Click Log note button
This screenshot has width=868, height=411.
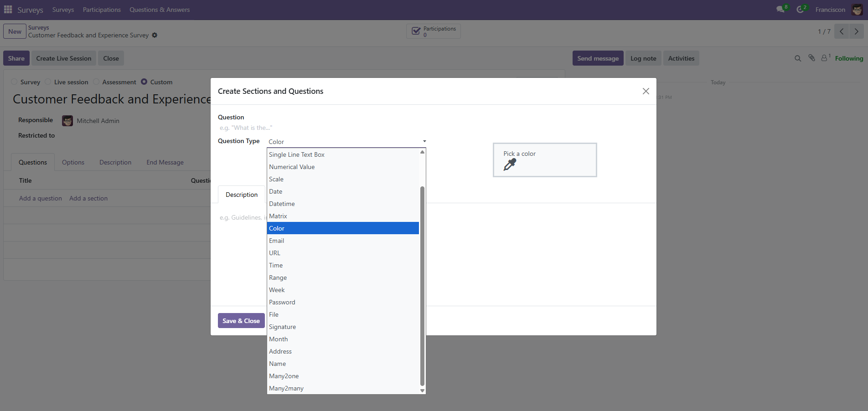pos(643,58)
